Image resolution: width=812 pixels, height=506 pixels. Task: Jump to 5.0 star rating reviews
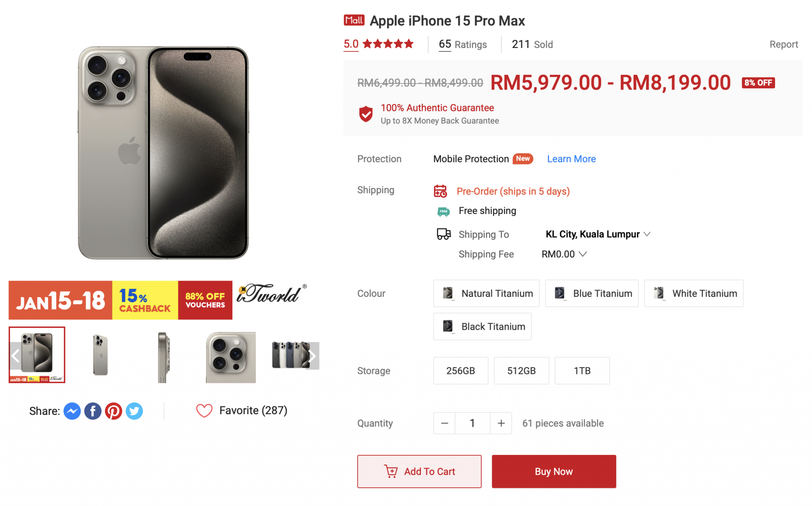coord(378,44)
